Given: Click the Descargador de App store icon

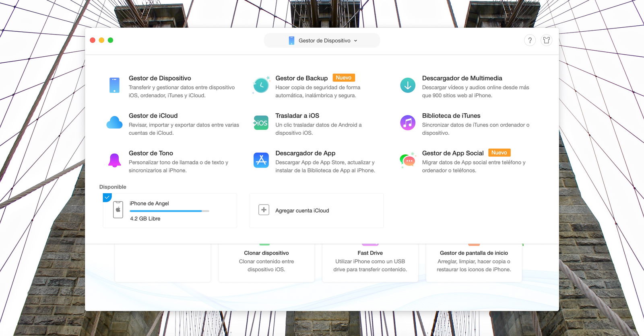Looking at the screenshot, I should pyautogui.click(x=261, y=160).
